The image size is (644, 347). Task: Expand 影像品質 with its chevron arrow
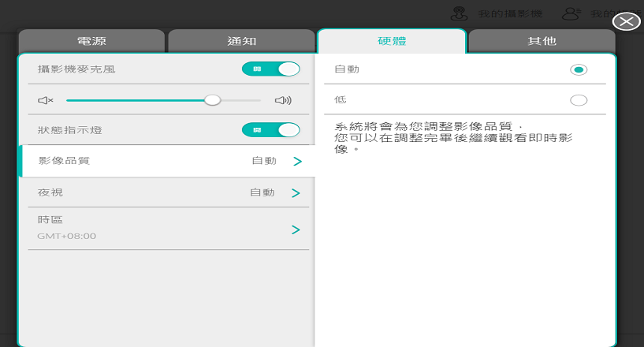298,161
